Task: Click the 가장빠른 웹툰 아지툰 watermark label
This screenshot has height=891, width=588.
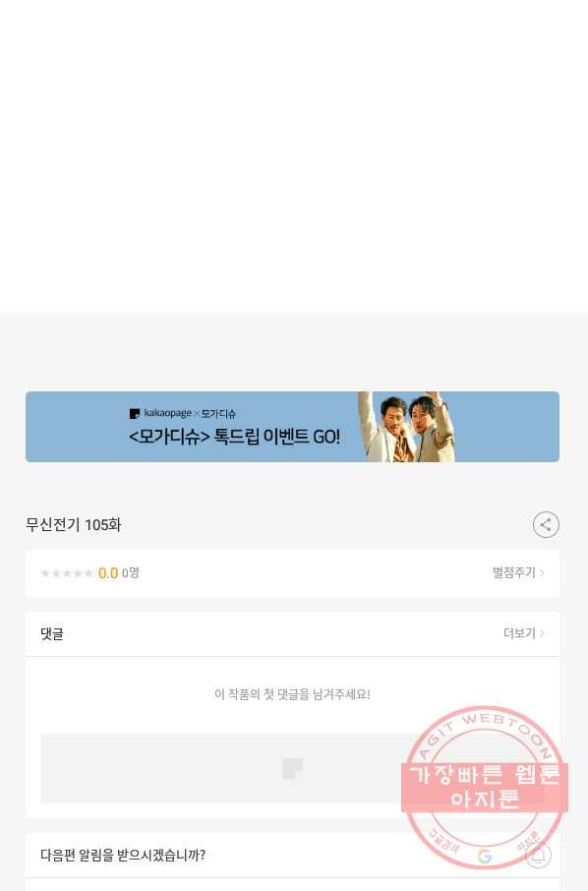Action: click(x=485, y=787)
